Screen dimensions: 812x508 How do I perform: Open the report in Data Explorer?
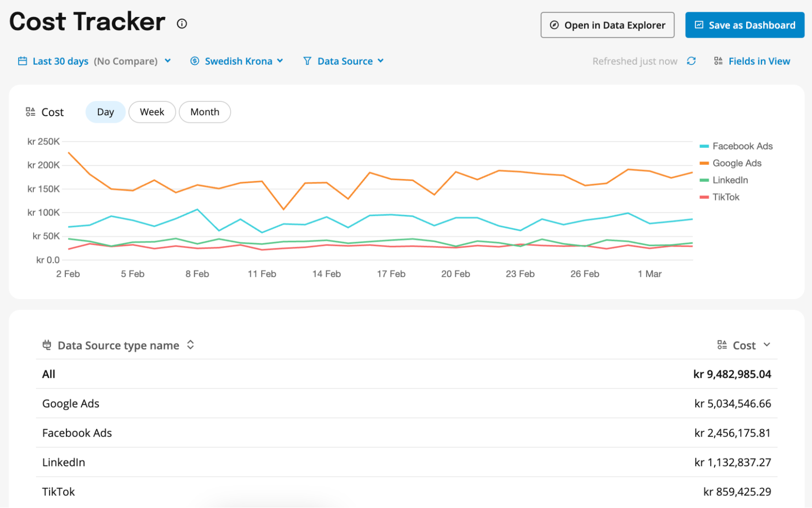tap(607, 25)
